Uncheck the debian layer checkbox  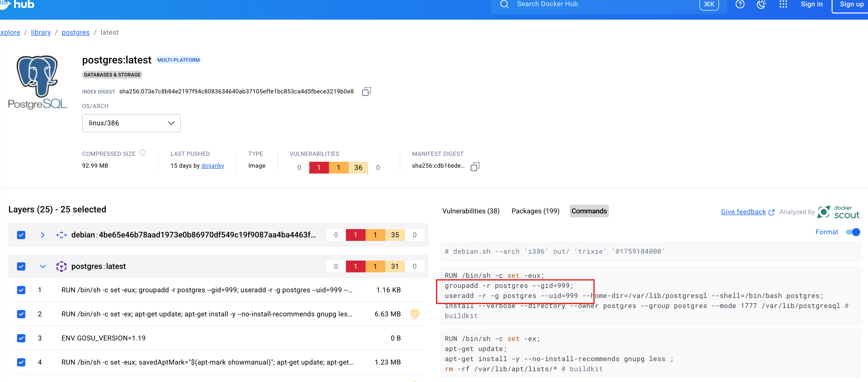[21, 235]
